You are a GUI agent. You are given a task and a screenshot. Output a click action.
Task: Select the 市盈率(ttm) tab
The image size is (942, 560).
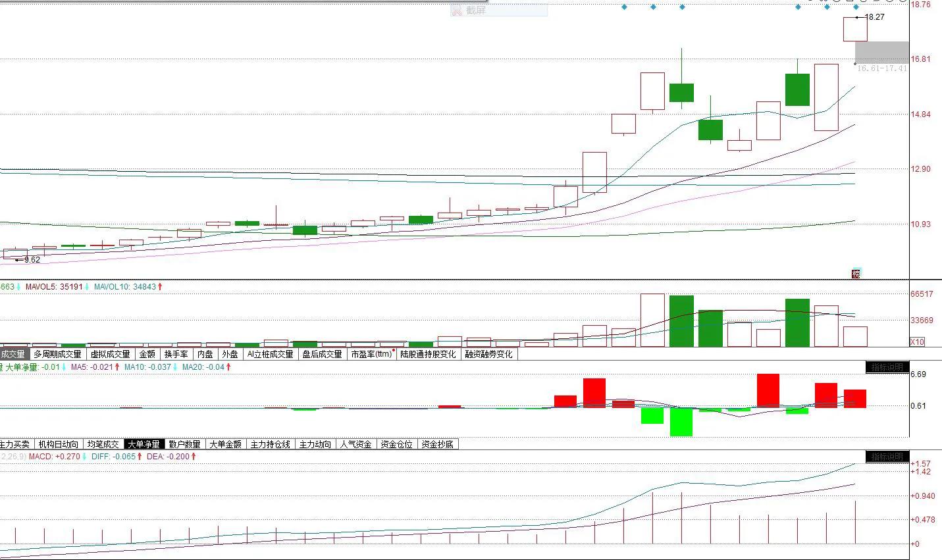[373, 354]
